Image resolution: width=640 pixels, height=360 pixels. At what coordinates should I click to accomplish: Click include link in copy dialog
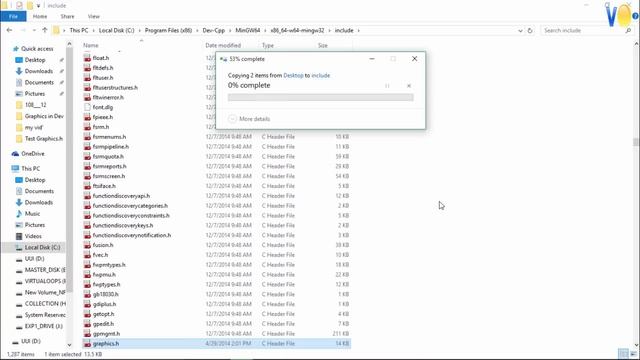point(320,76)
